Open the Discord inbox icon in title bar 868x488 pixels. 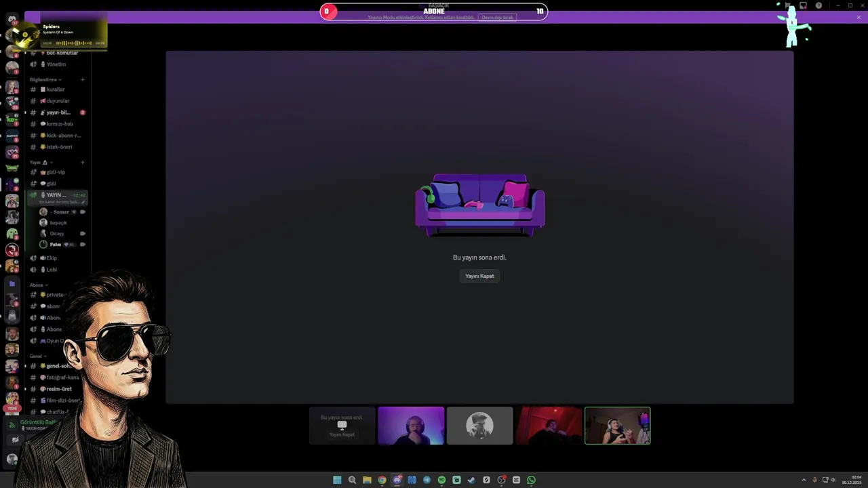tap(804, 5)
